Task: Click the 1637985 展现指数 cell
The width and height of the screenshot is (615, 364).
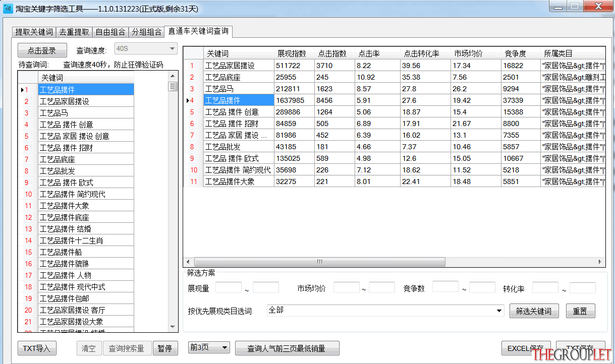Action: [294, 100]
